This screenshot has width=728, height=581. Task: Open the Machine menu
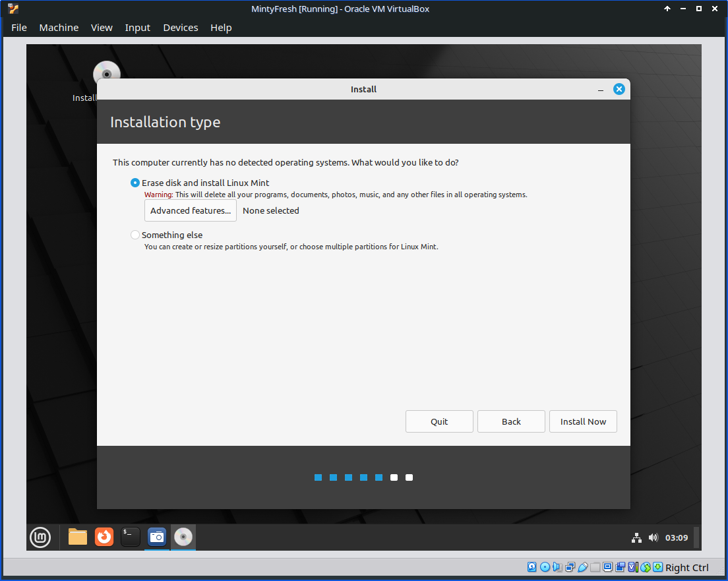[59, 28]
